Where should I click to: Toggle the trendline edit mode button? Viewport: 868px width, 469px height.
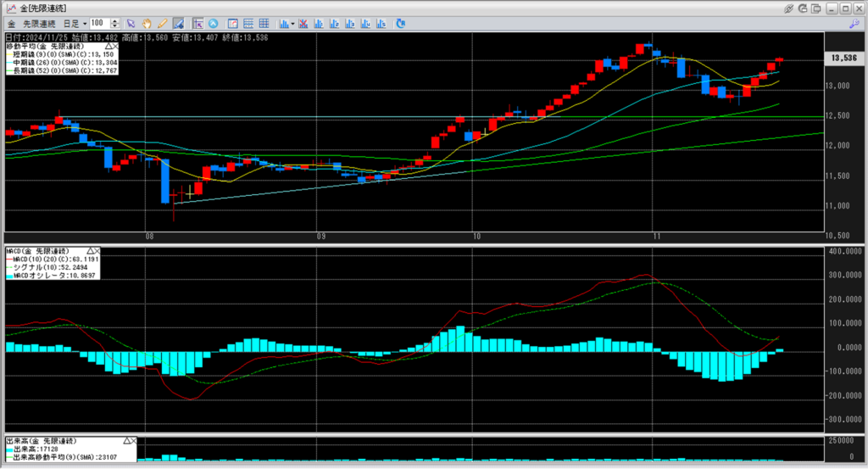[x=179, y=23]
